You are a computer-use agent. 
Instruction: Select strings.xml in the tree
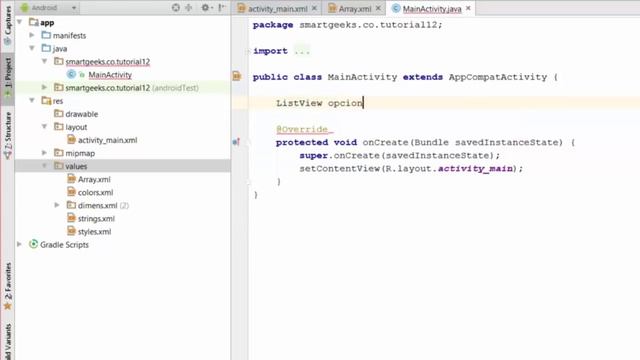click(x=96, y=218)
